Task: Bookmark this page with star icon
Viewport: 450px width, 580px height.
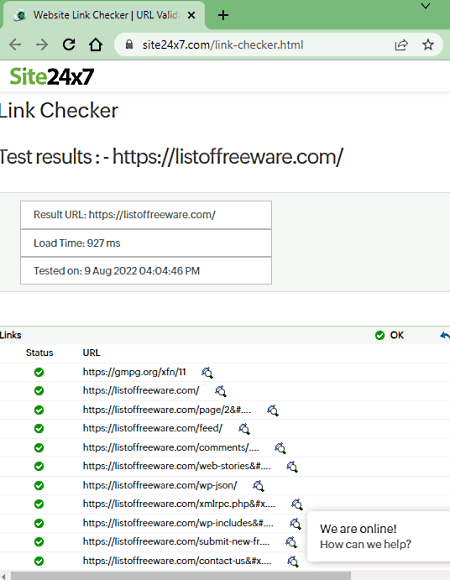Action: point(428,45)
